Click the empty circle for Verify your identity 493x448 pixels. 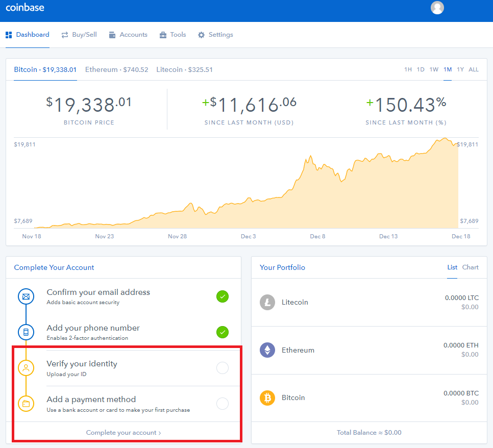[223, 368]
